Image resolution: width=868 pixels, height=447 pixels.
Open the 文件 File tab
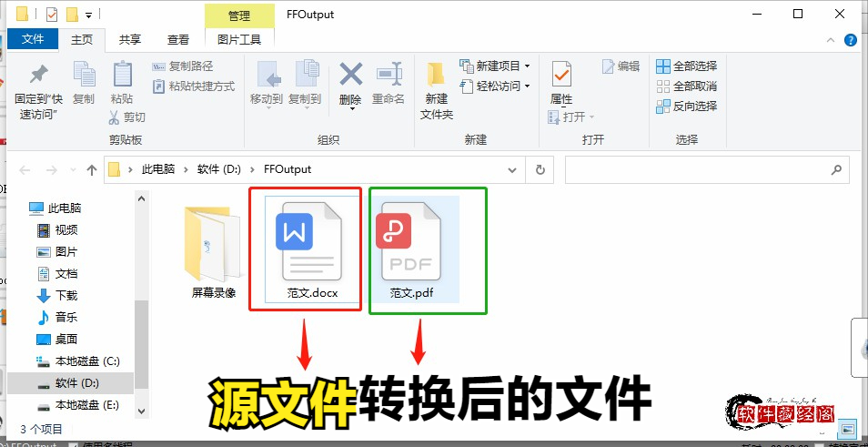click(33, 39)
